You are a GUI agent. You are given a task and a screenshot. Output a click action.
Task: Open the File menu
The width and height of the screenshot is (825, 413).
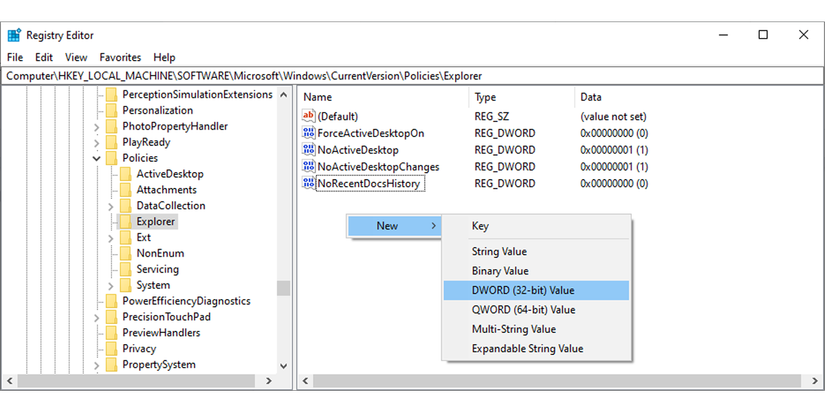(15, 57)
